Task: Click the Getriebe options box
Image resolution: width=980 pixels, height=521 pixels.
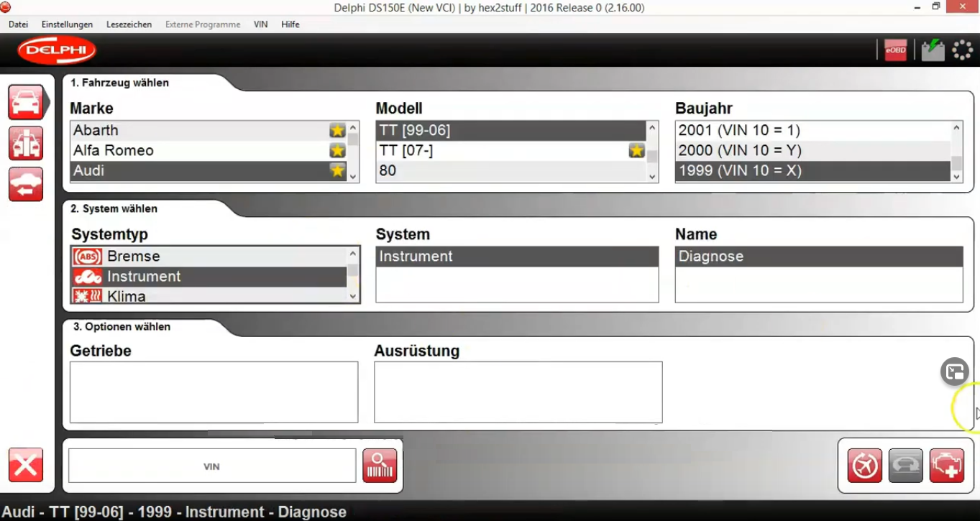Action: tap(214, 392)
